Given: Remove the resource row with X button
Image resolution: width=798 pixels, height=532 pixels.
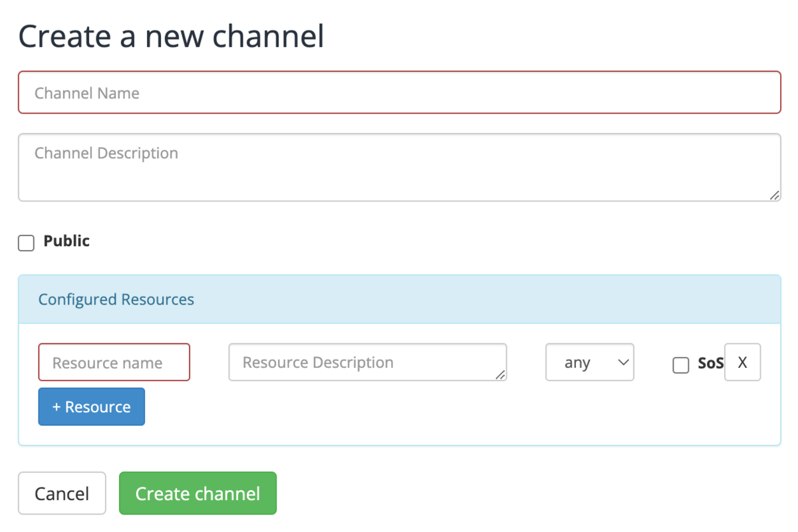Looking at the screenshot, I should (742, 362).
